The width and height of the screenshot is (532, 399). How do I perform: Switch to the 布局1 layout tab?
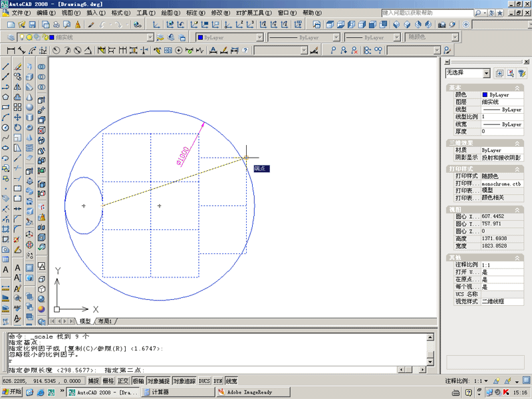click(x=105, y=321)
